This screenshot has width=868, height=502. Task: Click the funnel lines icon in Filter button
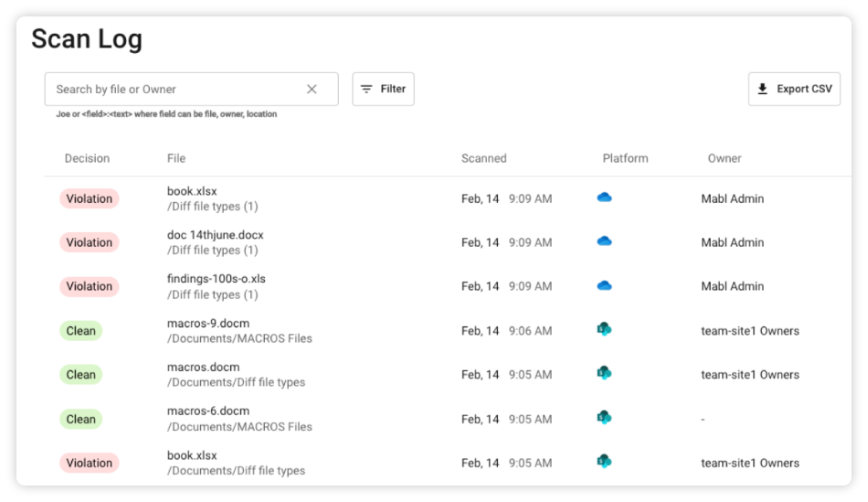point(366,90)
